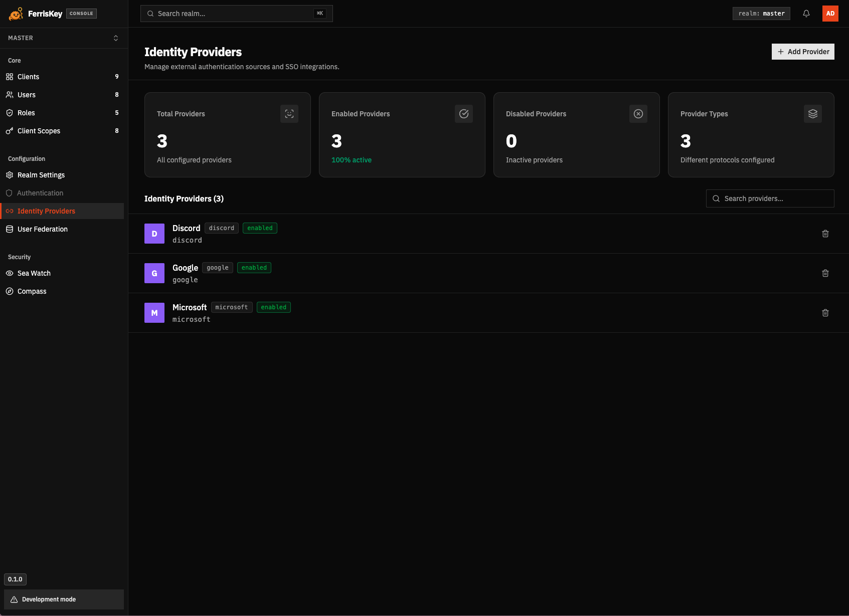The height and width of the screenshot is (616, 849).
Task: Toggle the enabled badge on Google
Action: point(254,267)
